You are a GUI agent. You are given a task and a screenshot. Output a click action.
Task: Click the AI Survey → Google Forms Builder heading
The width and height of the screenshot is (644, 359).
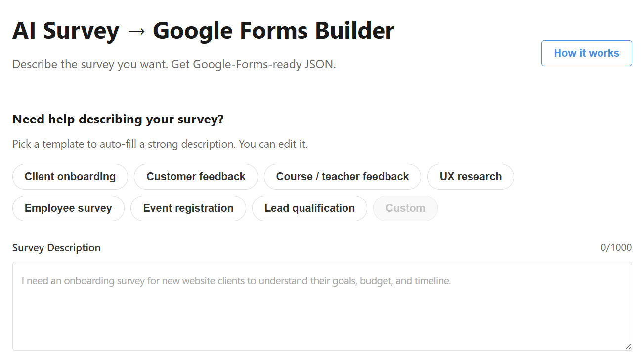point(204,30)
